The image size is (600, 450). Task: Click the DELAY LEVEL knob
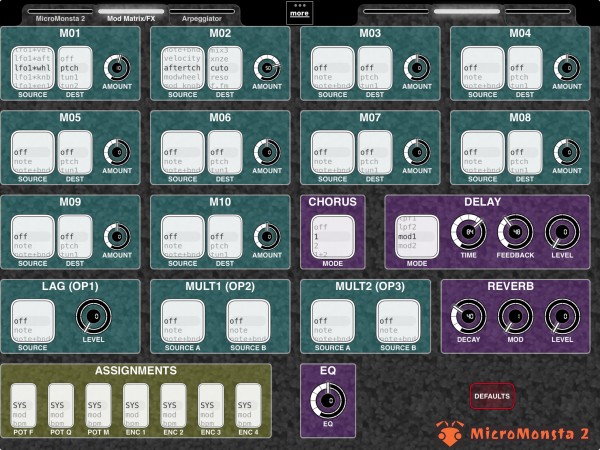pos(562,232)
